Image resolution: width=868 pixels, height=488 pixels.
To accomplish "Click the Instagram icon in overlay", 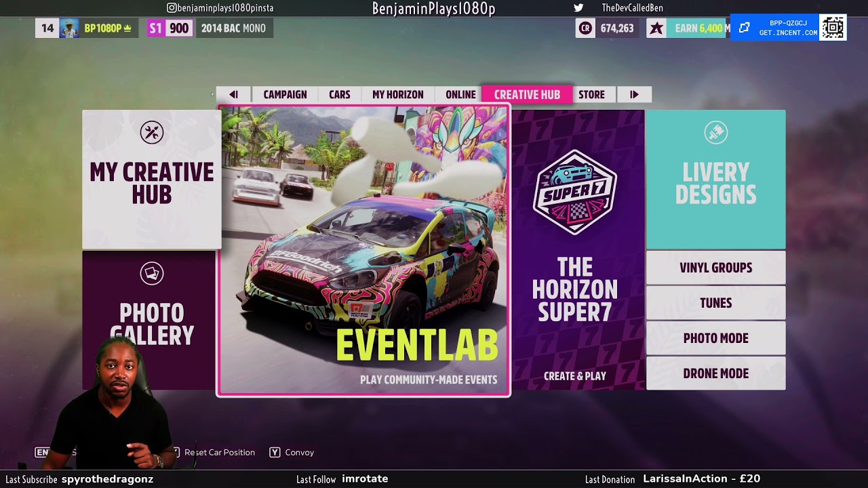I will pyautogui.click(x=172, y=8).
